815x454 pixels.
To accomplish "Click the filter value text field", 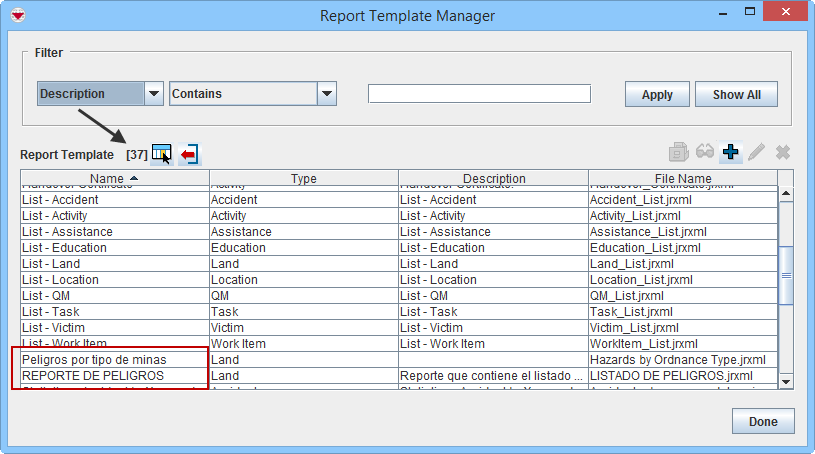I will point(479,94).
